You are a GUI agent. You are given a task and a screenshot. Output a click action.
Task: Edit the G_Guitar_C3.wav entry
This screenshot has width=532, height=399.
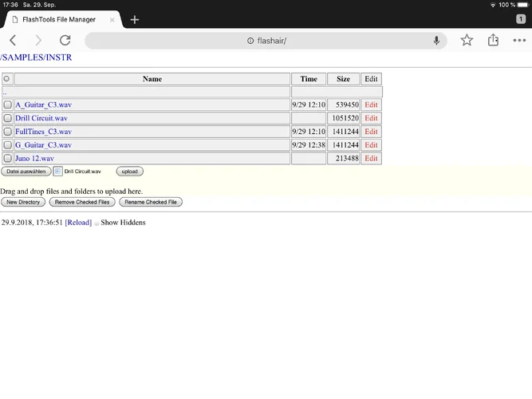[371, 145]
